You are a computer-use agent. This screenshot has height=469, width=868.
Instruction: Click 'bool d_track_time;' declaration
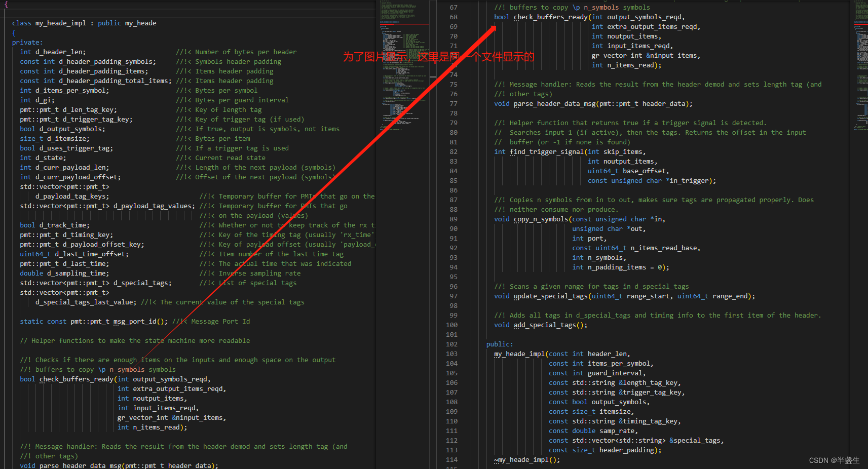point(55,225)
